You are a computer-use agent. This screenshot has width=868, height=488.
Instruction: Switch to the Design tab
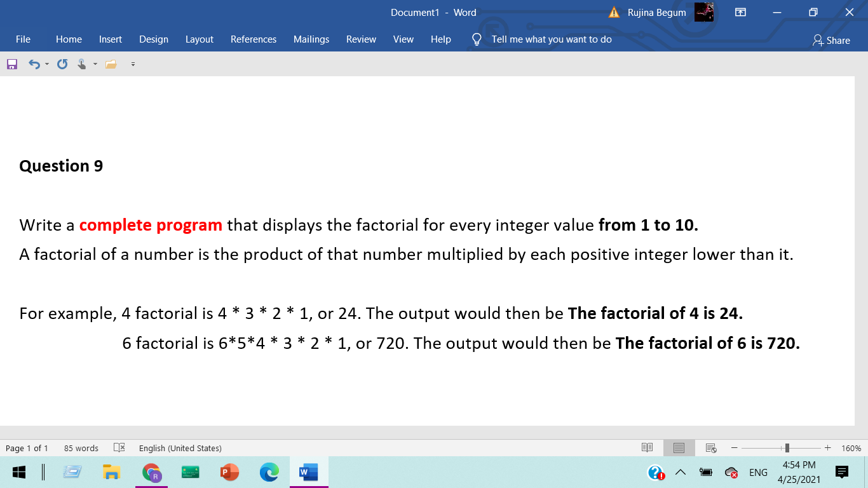(154, 39)
